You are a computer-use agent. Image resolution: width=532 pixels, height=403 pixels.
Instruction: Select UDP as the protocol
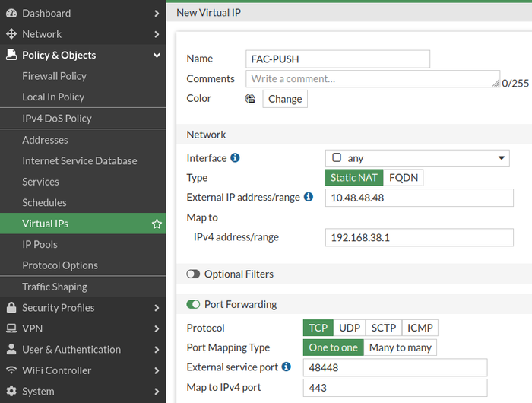click(349, 328)
